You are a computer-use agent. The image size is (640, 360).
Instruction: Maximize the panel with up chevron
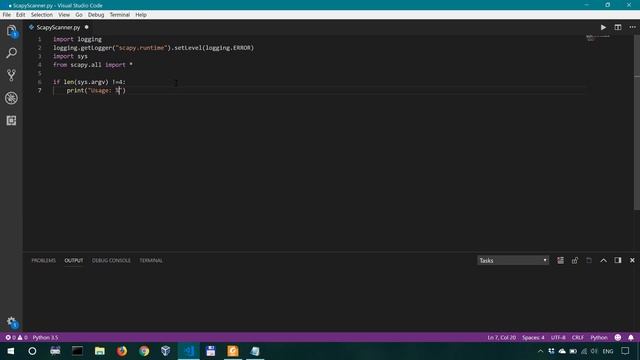[x=603, y=260]
